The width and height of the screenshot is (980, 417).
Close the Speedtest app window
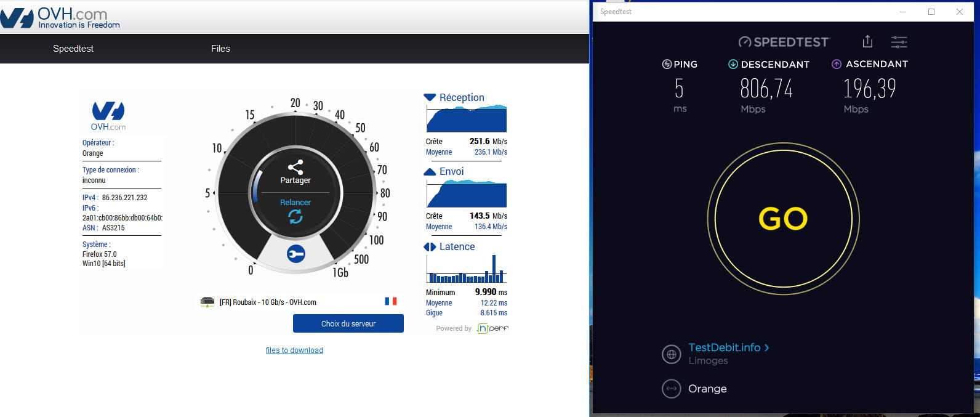pos(960,12)
